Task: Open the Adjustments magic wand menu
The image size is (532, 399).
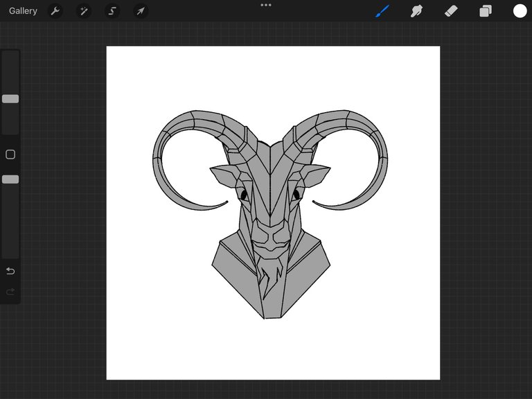Action: 83,11
